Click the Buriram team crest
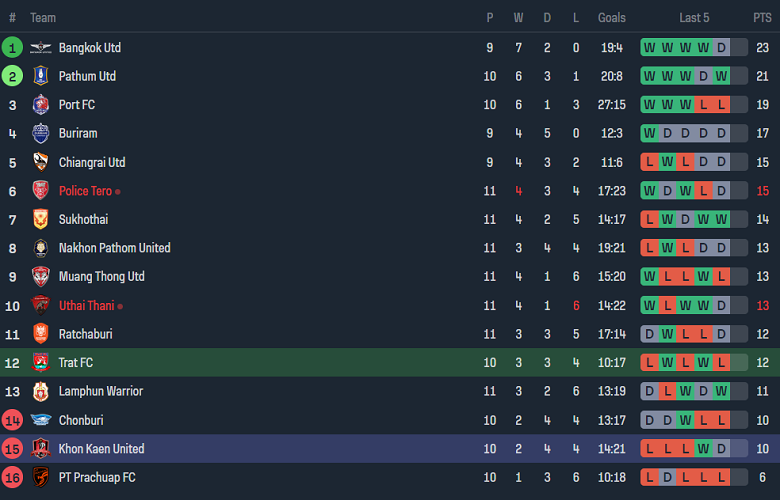The height and width of the screenshot is (500, 780). coord(40,133)
